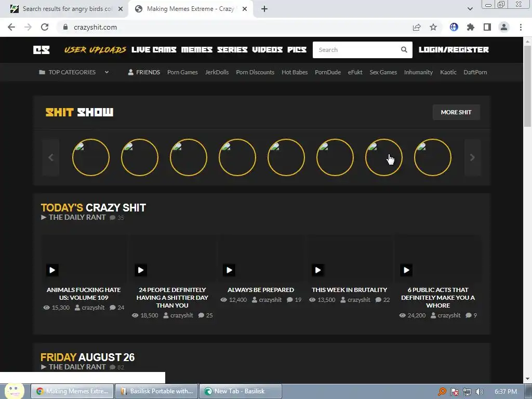Image resolution: width=532 pixels, height=399 pixels.
Task: Open a new tab with plus button
Action: 264,9
